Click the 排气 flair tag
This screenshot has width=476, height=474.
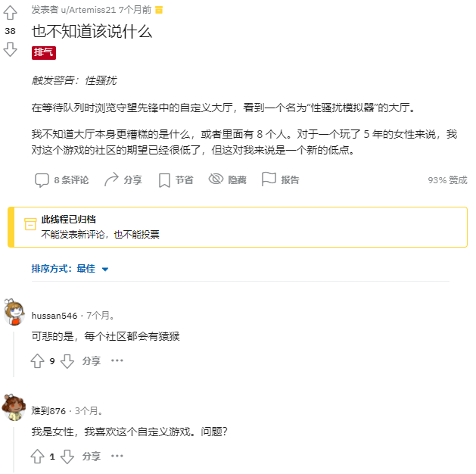43,52
